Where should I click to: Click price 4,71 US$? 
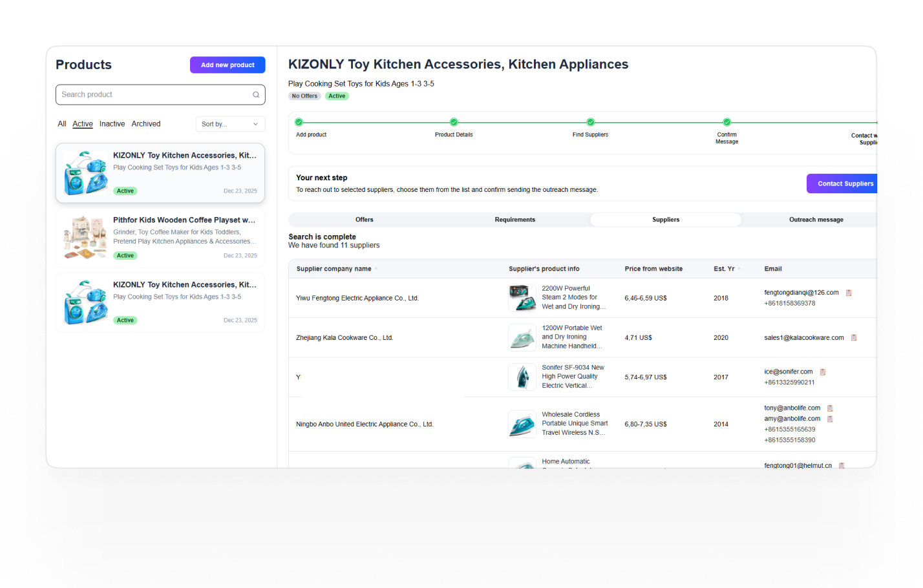click(639, 338)
